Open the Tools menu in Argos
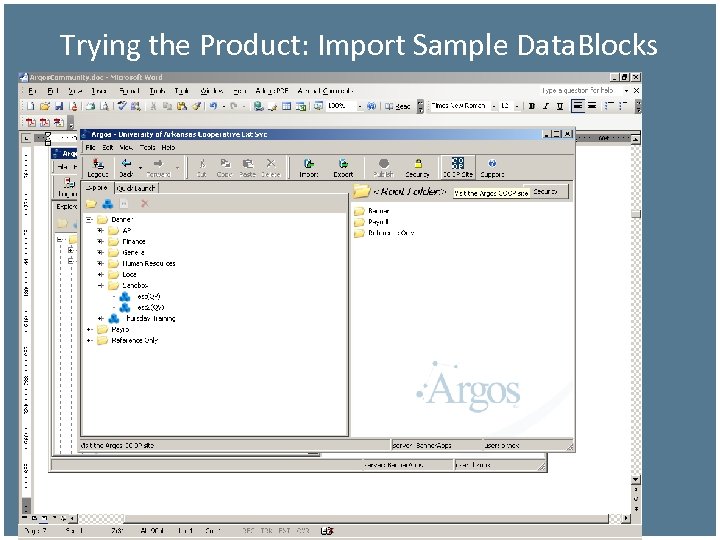This screenshot has height=540, width=720. click(x=147, y=147)
